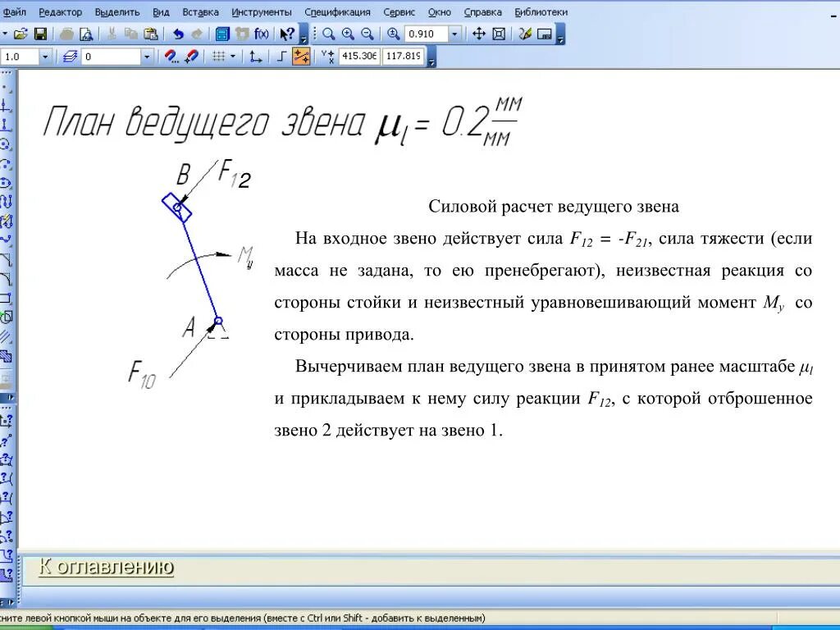Open the Инструменты menu
This screenshot has height=630, width=840.
[x=262, y=11]
